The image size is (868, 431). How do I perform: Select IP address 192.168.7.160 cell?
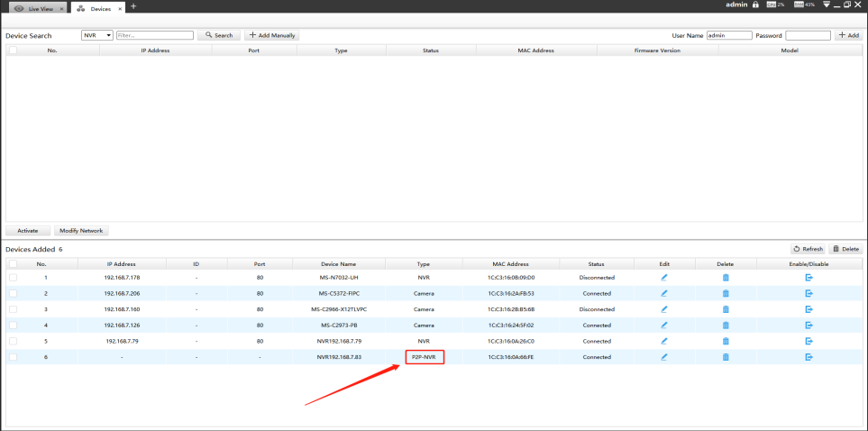(x=122, y=309)
